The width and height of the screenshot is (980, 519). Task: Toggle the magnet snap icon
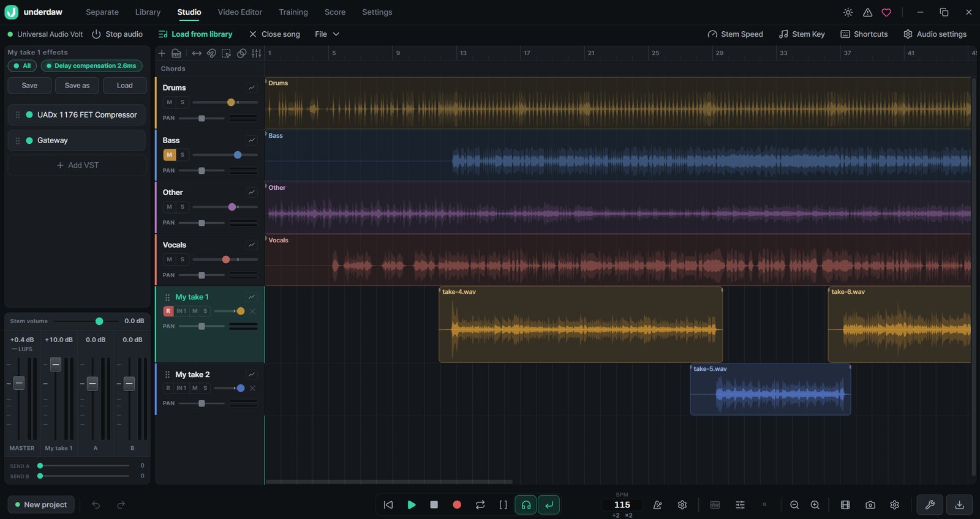(211, 53)
